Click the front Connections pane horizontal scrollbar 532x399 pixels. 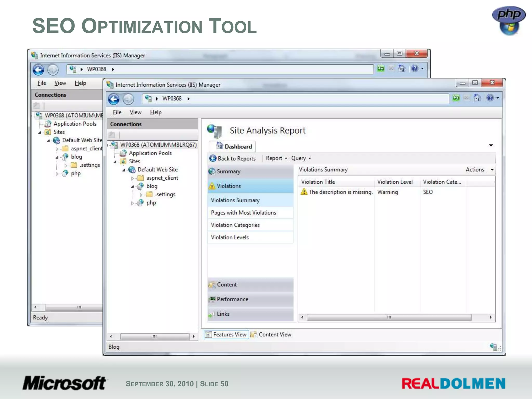click(x=155, y=337)
